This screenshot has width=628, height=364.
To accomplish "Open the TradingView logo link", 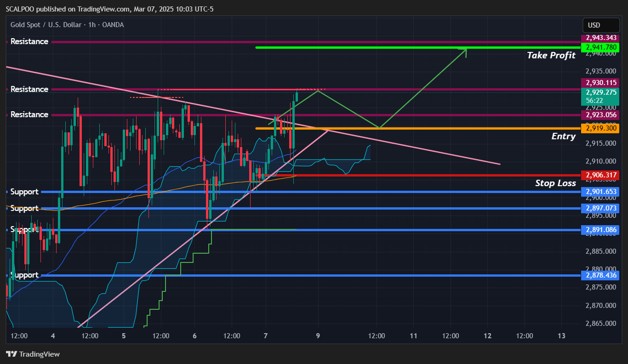I will [x=33, y=354].
